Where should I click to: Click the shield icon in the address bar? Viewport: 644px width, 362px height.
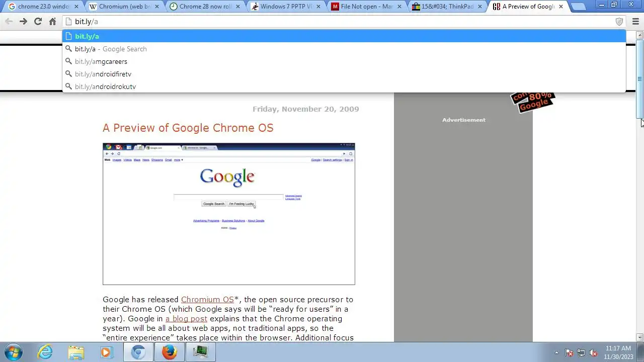[x=619, y=22]
